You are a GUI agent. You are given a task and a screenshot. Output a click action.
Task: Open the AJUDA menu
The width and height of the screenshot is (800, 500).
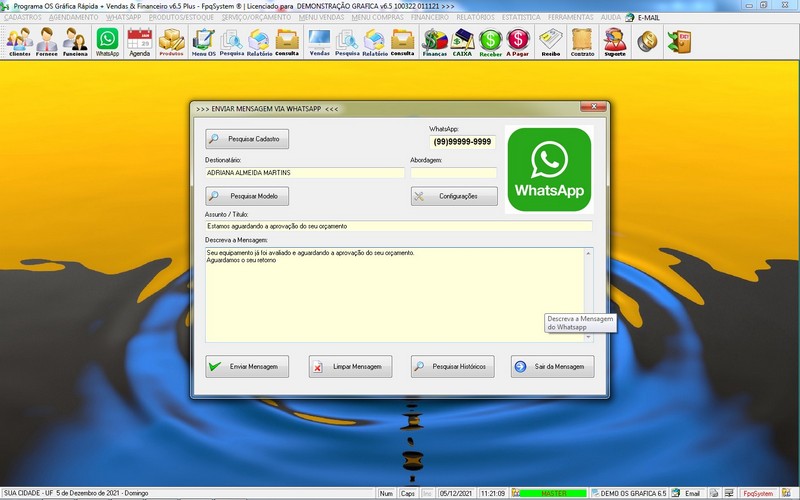tap(611, 17)
